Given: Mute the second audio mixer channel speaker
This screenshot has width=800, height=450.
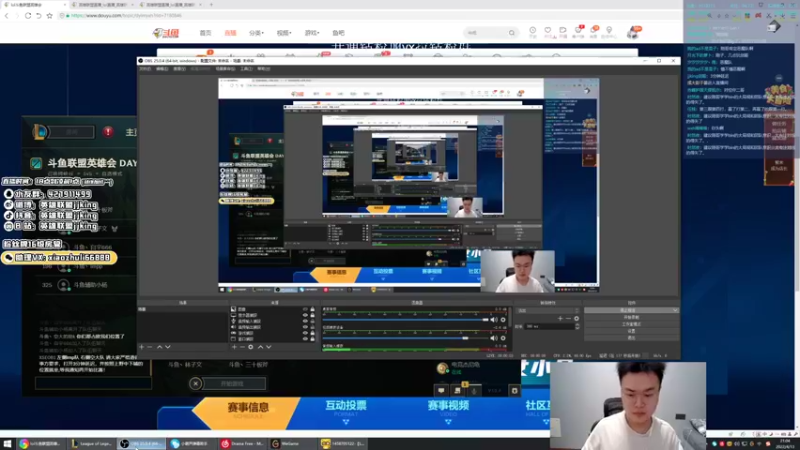Looking at the screenshot, I should point(493,338).
